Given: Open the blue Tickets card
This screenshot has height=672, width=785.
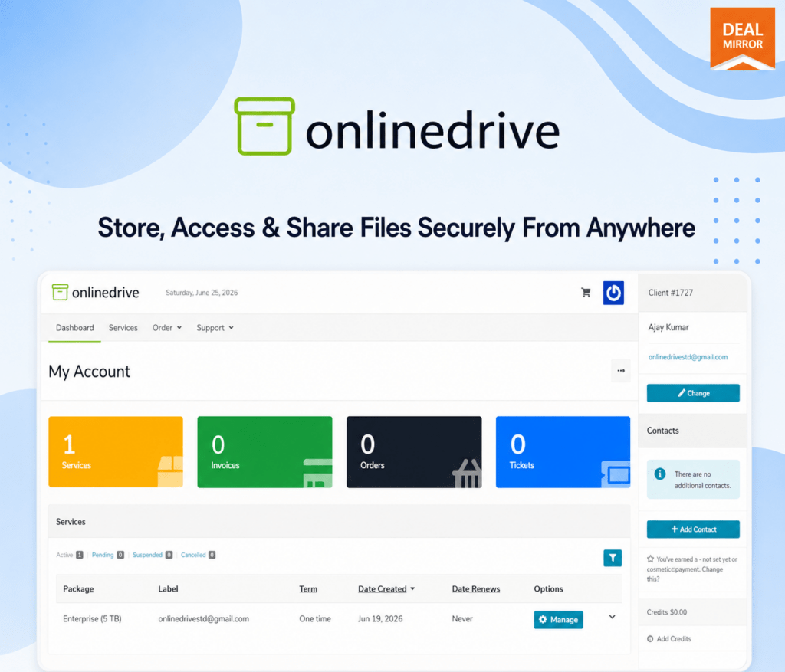Looking at the screenshot, I should 563,452.
